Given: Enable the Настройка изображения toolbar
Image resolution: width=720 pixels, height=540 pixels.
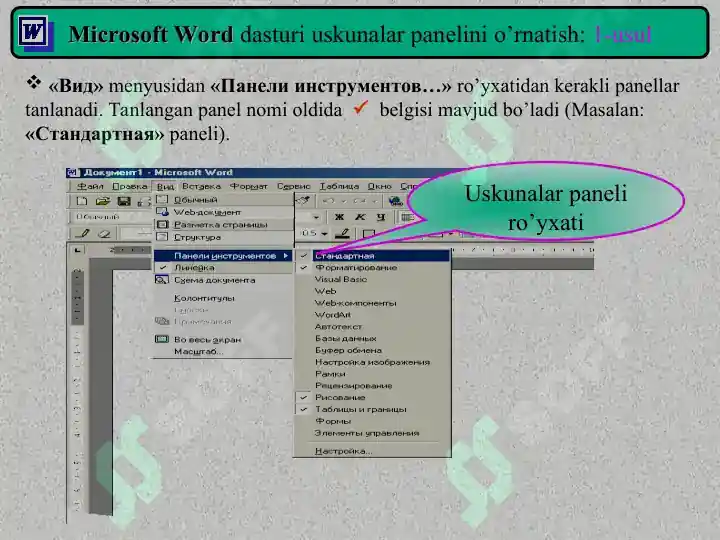Looking at the screenshot, I should pyautogui.click(x=372, y=362).
